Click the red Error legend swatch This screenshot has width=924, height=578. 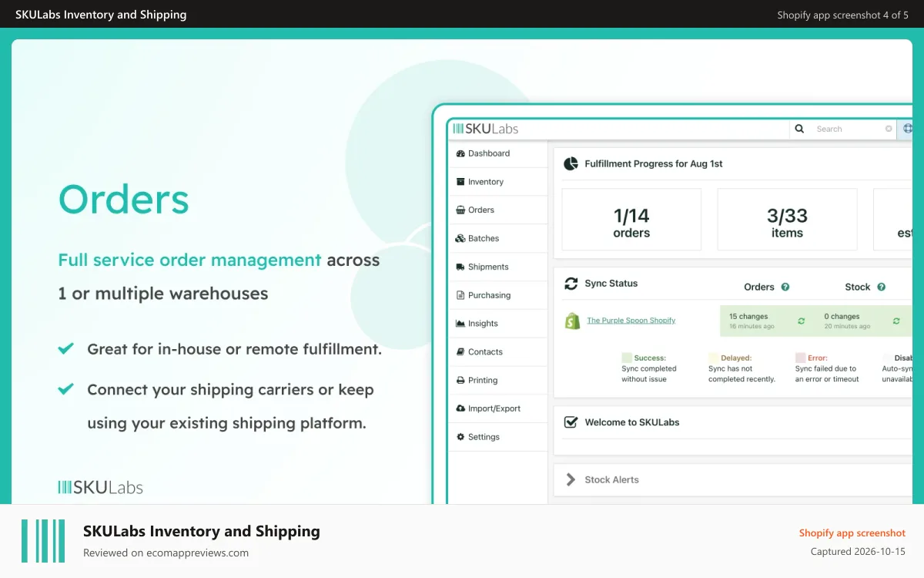tap(800, 358)
